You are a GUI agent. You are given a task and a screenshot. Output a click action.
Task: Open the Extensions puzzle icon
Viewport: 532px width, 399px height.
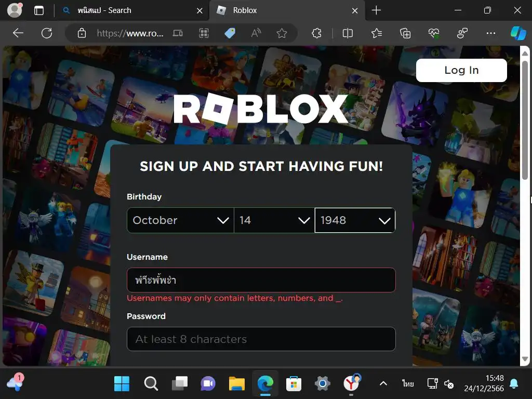pyautogui.click(x=316, y=33)
